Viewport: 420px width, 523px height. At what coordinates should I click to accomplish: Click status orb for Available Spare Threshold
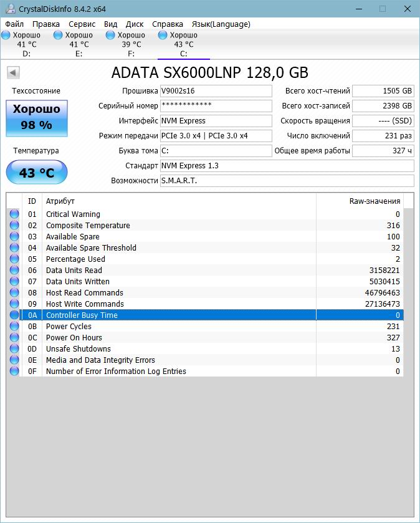(14, 247)
